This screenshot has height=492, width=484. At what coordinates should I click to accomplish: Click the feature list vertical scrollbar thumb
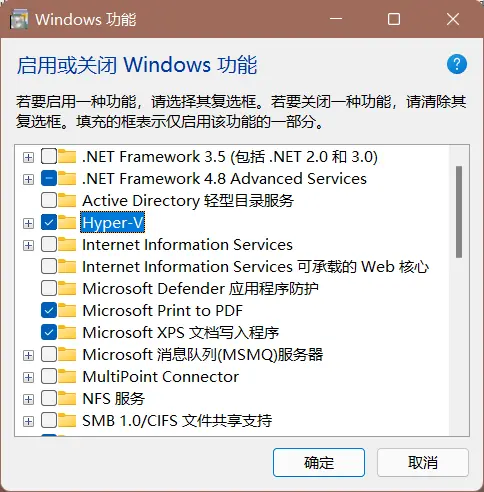tap(459, 212)
